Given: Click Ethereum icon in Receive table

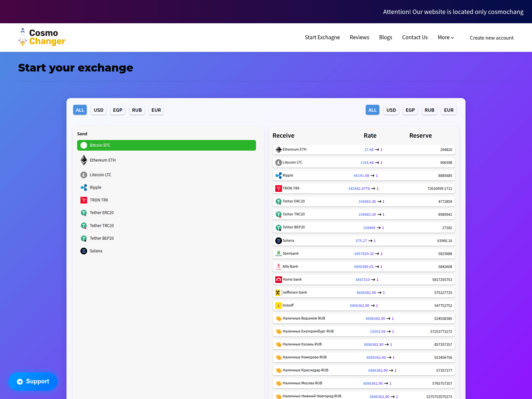Looking at the screenshot, I should coord(279,150).
